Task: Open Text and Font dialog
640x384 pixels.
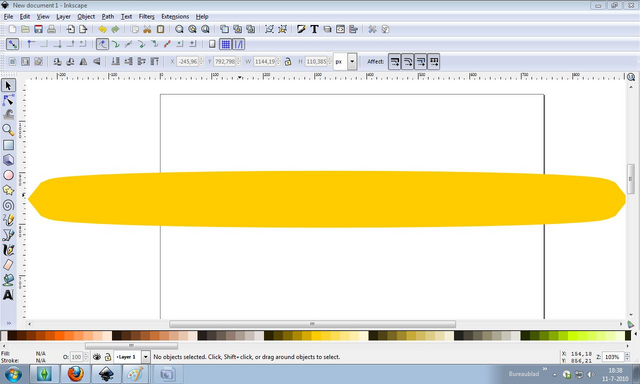Action: 314,29
